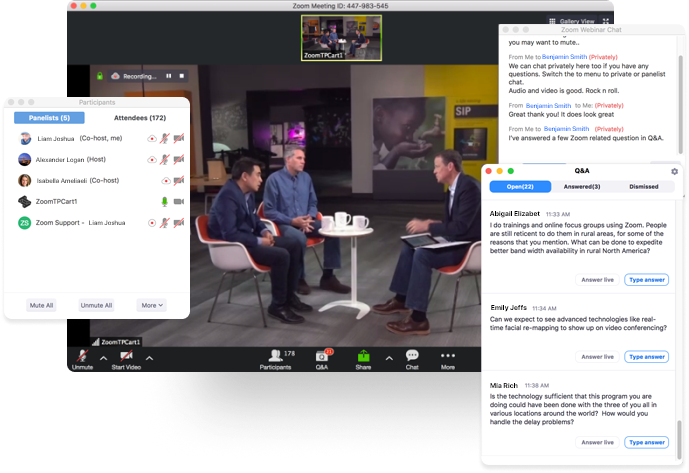Viewport: 689px width, 473px height.
Task: Click Zoom Support's video-off camera icon
Action: 178,223
